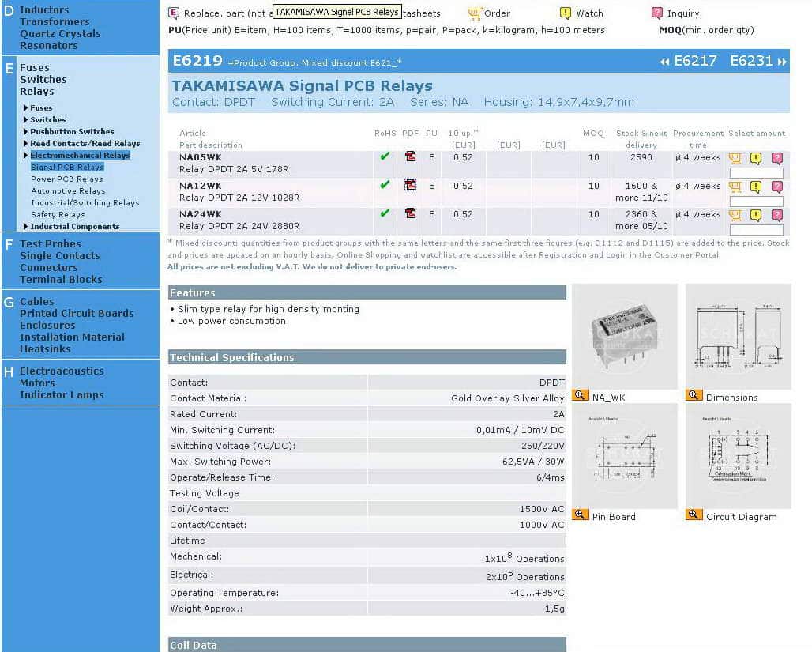The width and height of the screenshot is (812, 652).
Task: Open article NA05WK link
Action: click(x=201, y=157)
